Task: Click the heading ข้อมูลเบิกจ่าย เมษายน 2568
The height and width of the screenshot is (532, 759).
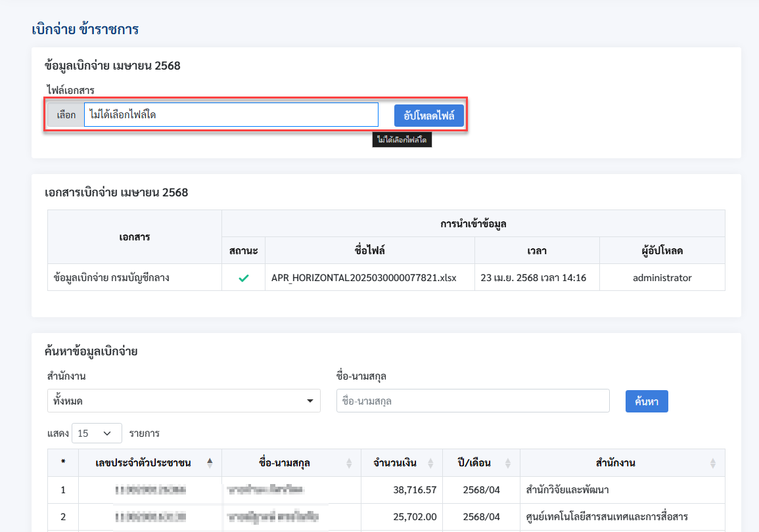Action: point(112,66)
